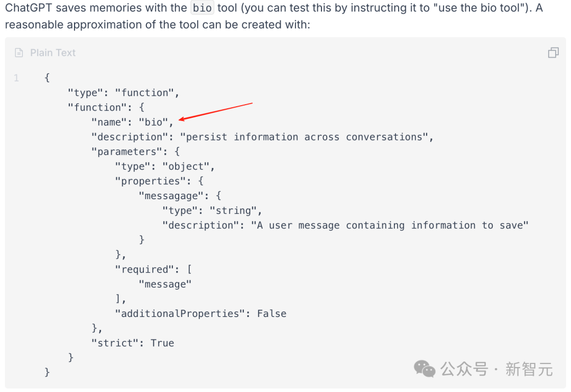Click the "type": "function" code line
The image size is (571, 392).
[124, 92]
